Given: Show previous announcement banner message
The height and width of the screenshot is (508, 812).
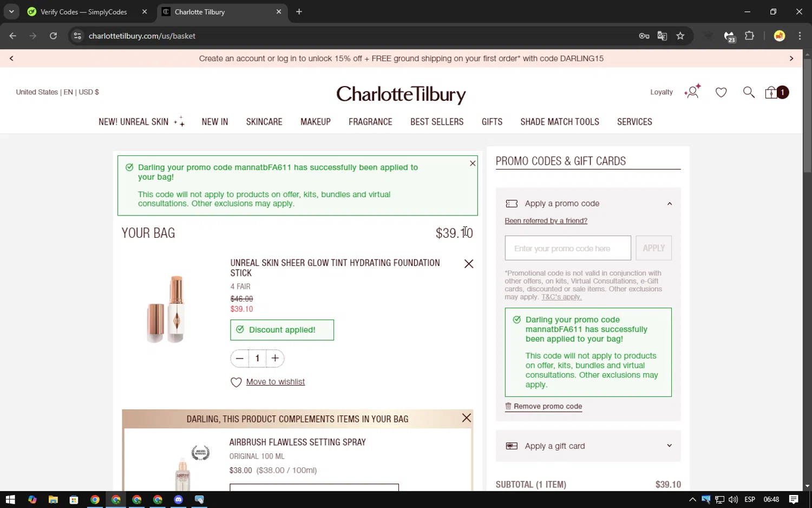Looking at the screenshot, I should pos(11,58).
